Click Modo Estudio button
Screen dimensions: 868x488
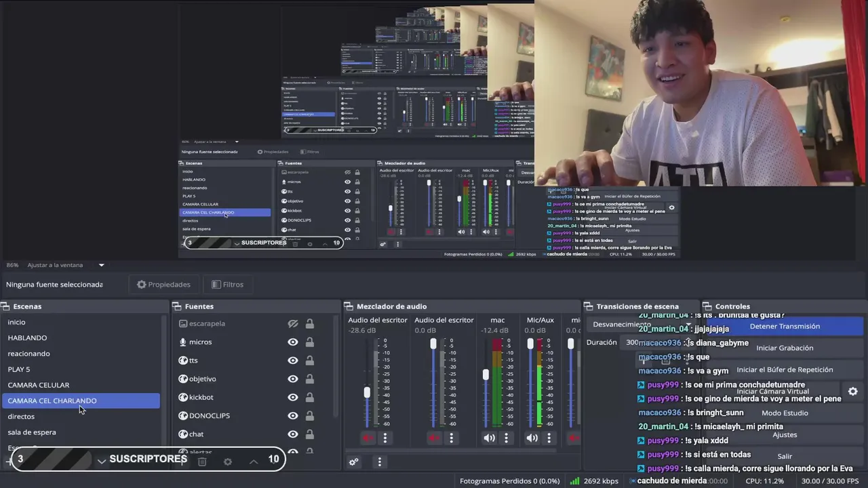785,413
